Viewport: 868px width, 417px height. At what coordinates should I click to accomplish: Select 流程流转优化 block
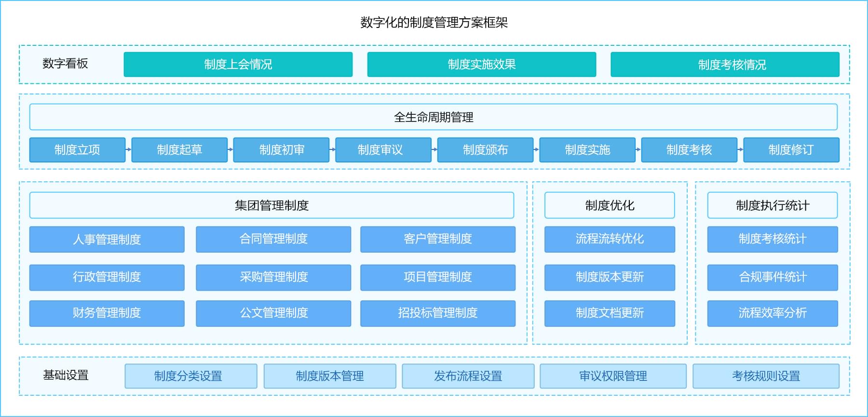coord(610,240)
